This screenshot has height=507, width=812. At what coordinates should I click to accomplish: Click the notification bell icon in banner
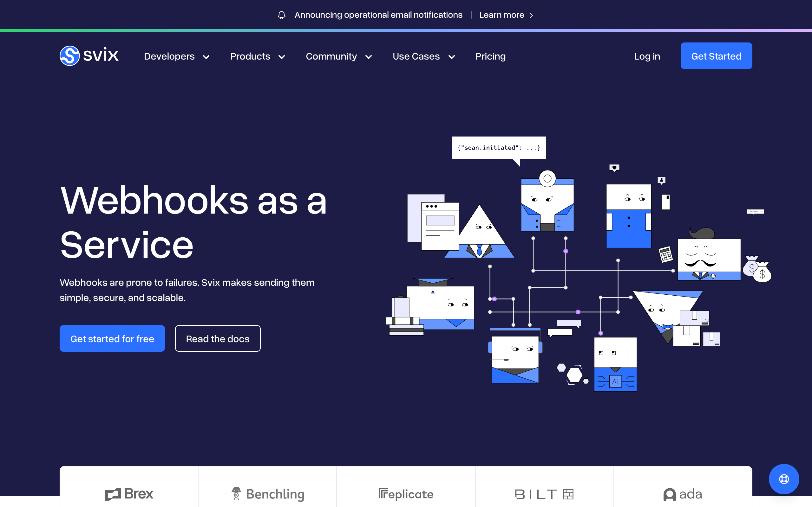[x=282, y=15]
